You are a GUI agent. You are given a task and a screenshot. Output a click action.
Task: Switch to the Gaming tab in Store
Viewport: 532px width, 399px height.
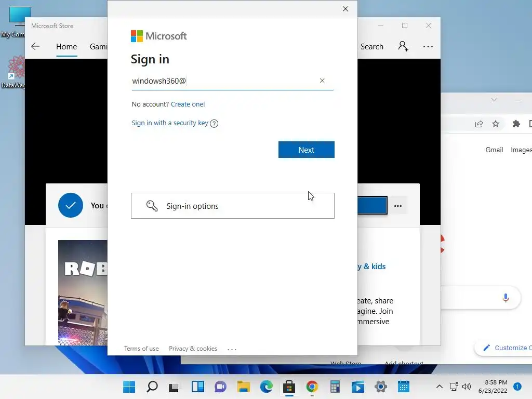[98, 46]
